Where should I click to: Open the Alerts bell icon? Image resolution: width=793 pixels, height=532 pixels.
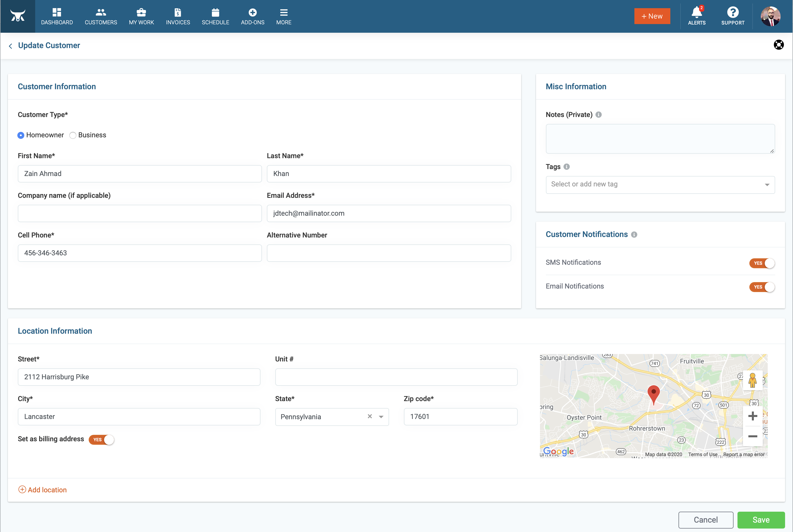coord(697,13)
